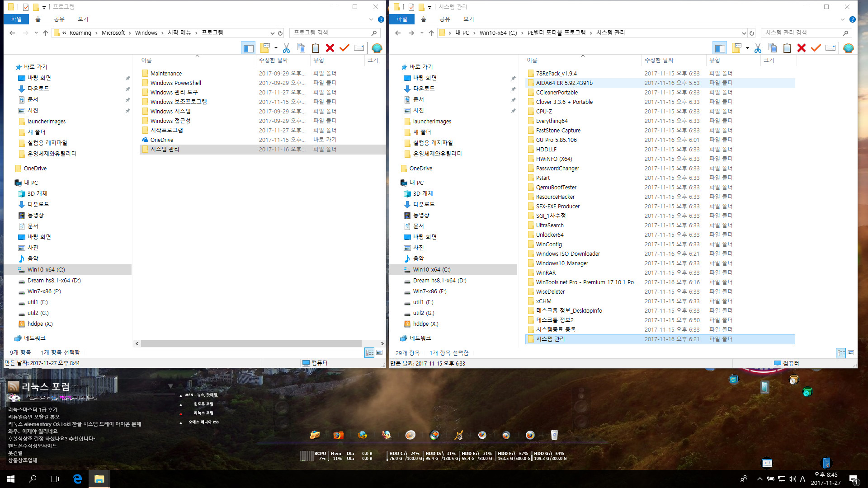This screenshot has height=488, width=868.
Task: Open taskbar search magnifier
Action: pos(33,479)
